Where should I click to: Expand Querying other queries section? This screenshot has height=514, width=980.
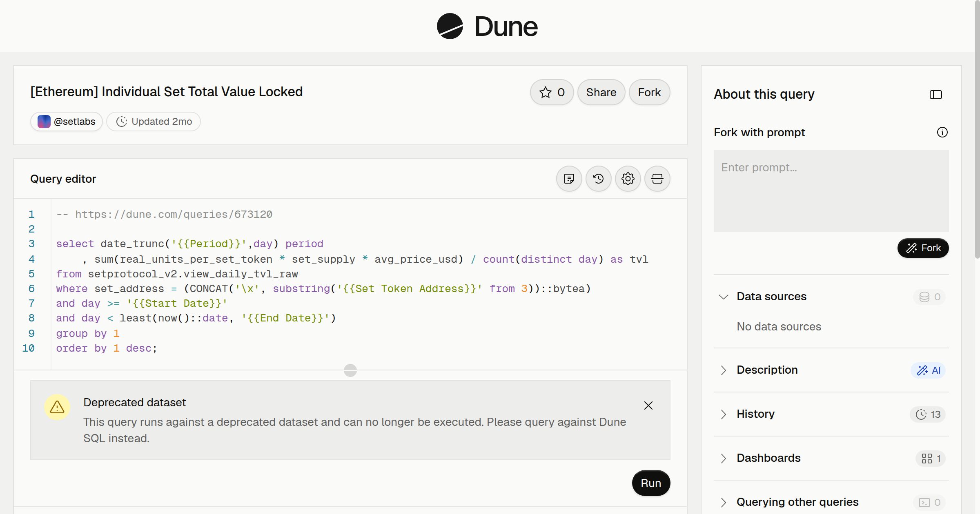723,502
